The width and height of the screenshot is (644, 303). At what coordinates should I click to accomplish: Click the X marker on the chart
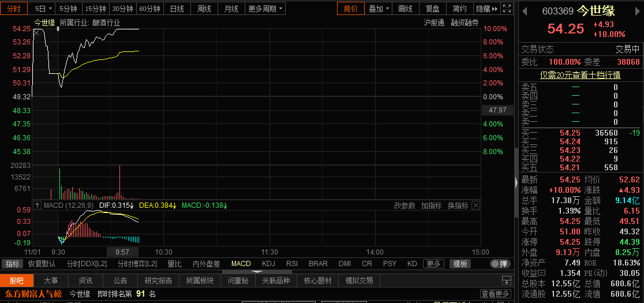tap(36, 33)
